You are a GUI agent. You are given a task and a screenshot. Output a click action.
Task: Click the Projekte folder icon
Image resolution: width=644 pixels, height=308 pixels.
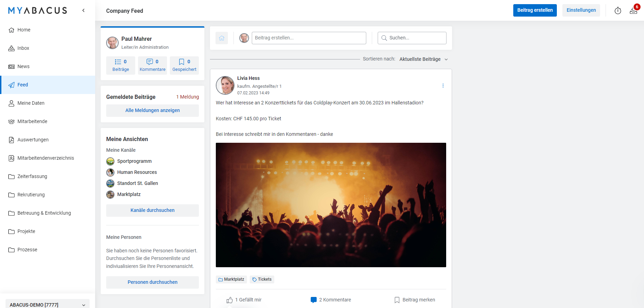(11, 231)
